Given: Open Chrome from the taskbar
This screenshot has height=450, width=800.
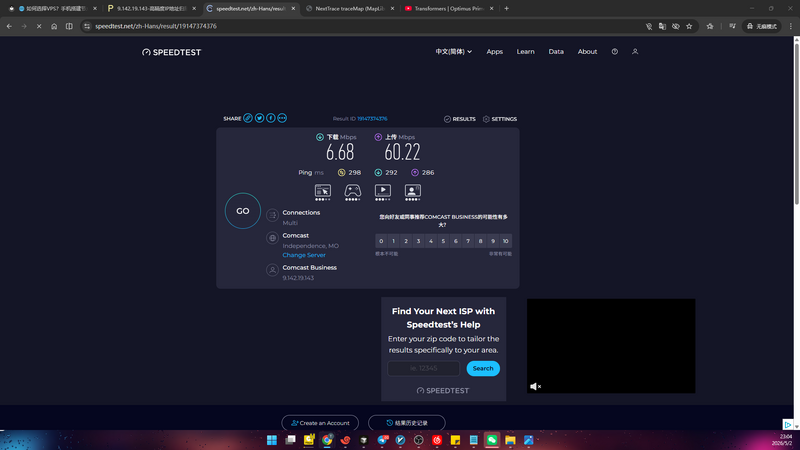Looking at the screenshot, I should pos(327,440).
